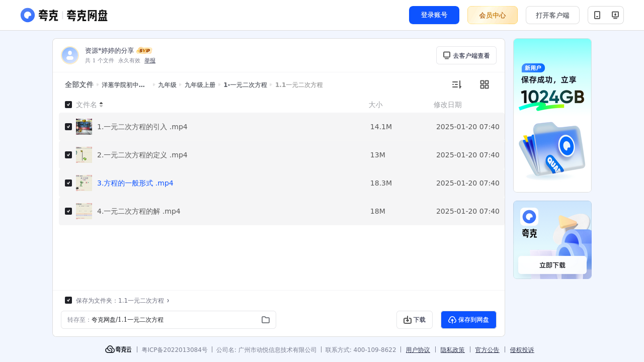Click the folder icon in save path

pos(266,320)
